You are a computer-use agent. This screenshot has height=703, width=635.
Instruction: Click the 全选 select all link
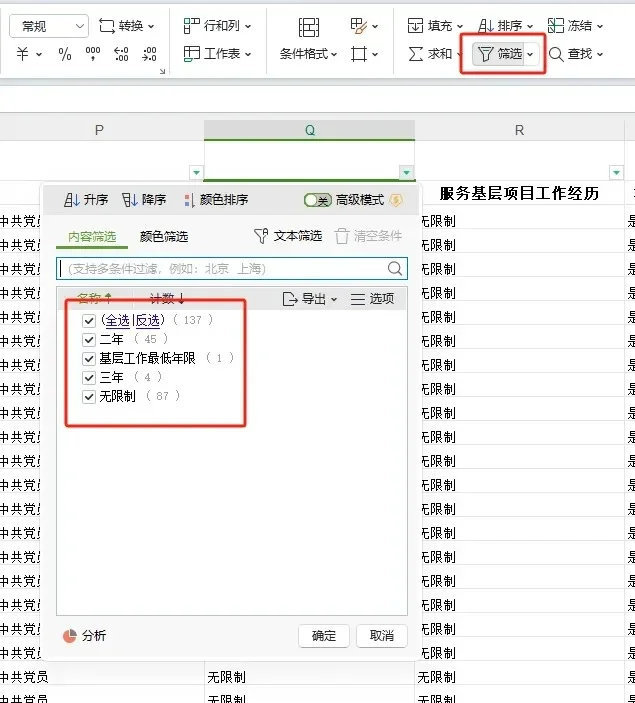point(117,320)
